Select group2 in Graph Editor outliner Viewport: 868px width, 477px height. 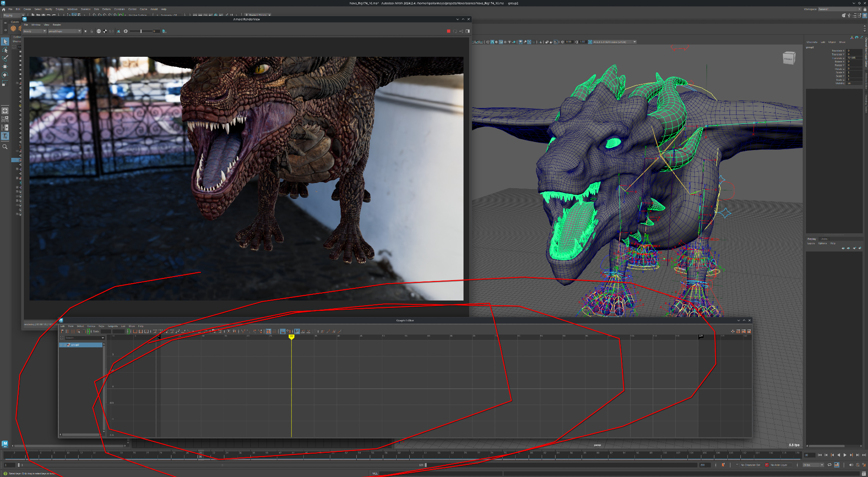76,345
